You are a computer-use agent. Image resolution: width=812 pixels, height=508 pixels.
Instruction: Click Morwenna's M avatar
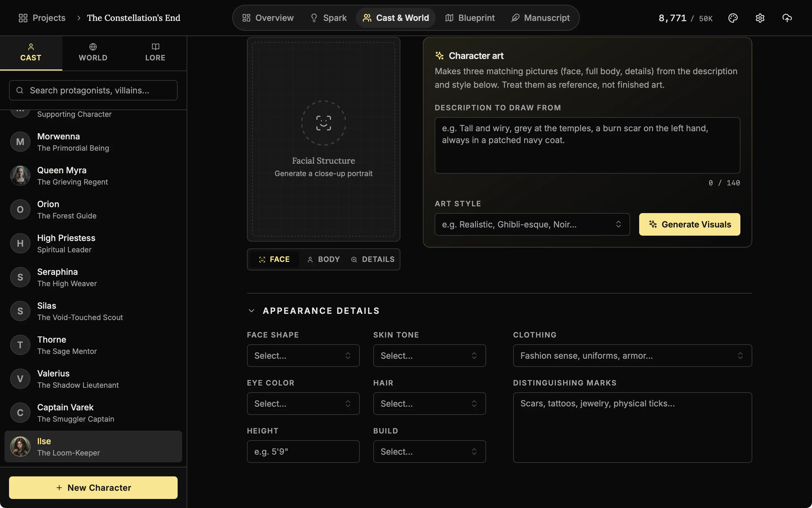click(x=20, y=142)
